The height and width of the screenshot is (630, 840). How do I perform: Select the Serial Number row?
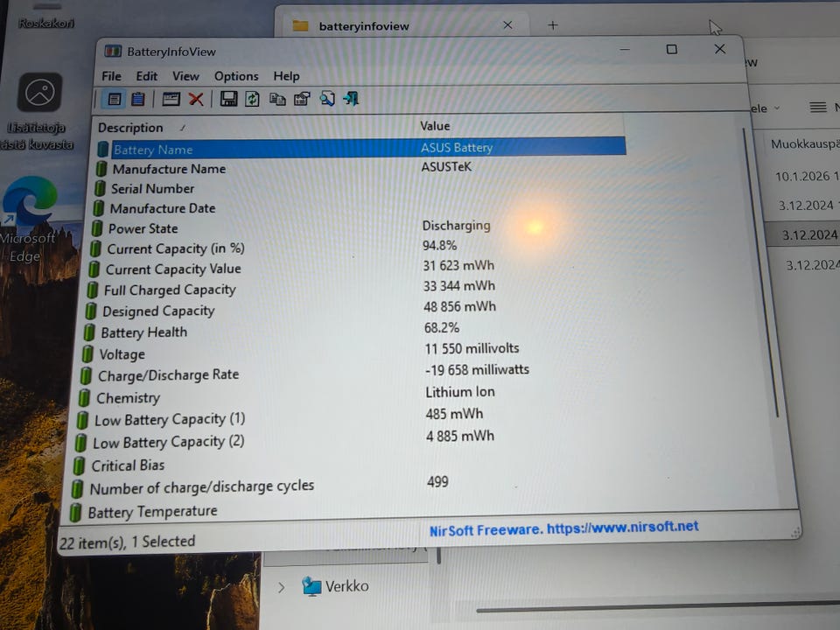point(358,189)
